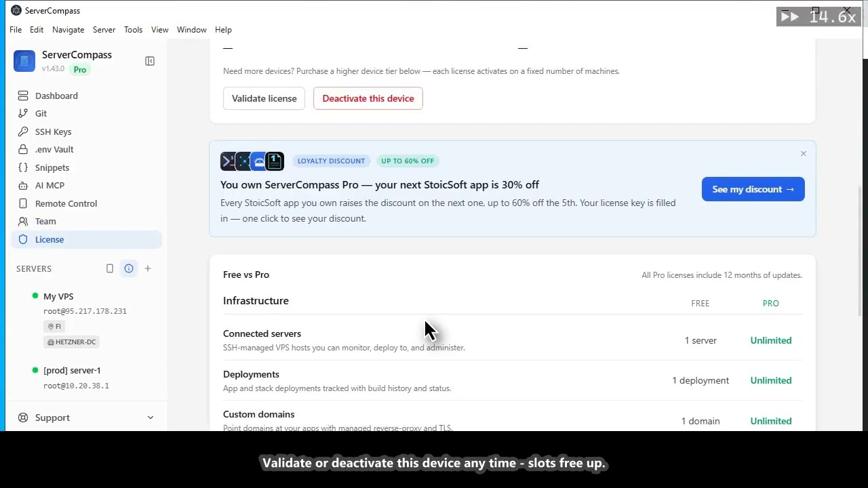The image size is (868, 488).
Task: Click the terminal app icon in discount banner
Action: 229,161
